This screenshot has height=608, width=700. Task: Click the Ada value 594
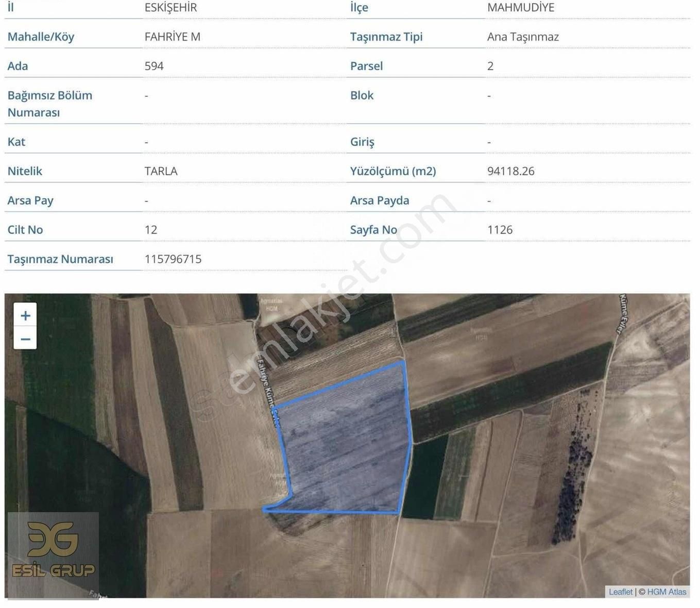(154, 66)
